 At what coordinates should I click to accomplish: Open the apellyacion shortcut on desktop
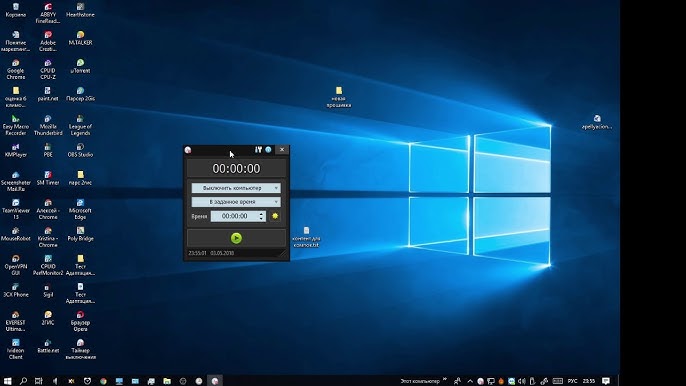click(x=597, y=122)
